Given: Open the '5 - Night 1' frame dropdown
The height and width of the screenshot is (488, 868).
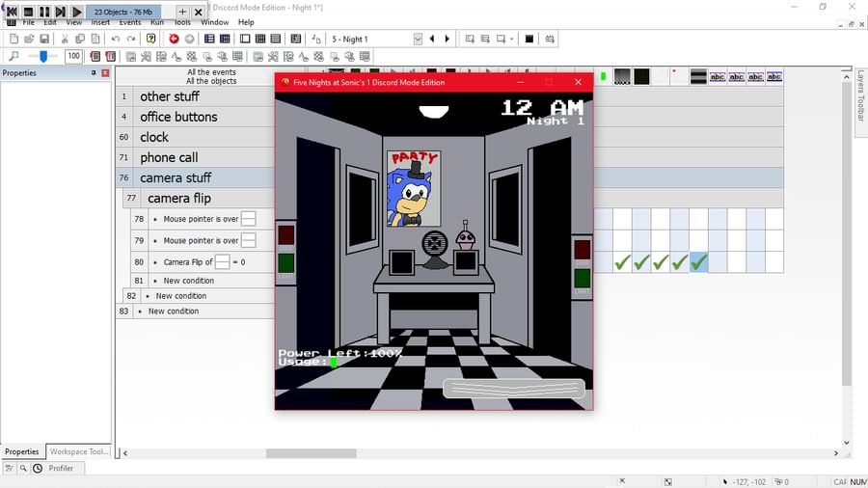Looking at the screenshot, I should pyautogui.click(x=418, y=39).
